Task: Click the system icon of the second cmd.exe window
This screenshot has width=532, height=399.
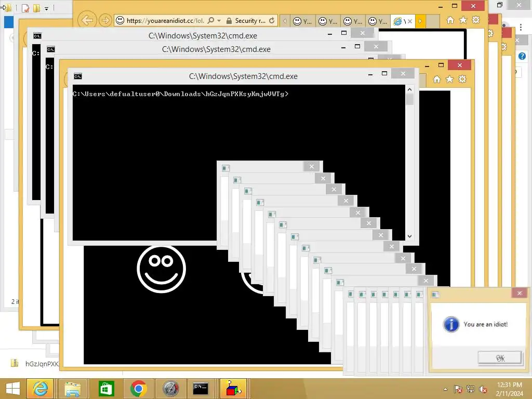Action: (50, 49)
